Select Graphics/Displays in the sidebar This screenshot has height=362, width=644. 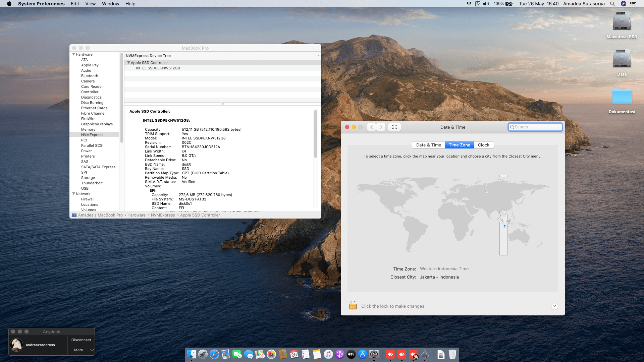(x=97, y=124)
